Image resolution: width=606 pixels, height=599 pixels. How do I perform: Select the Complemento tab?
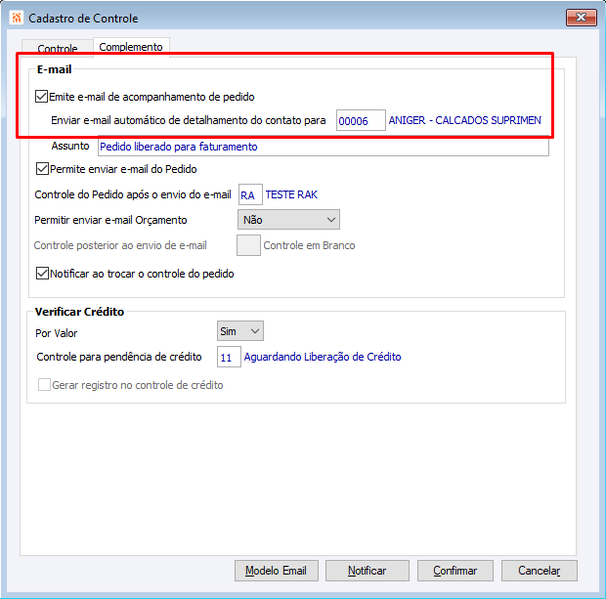click(x=131, y=47)
